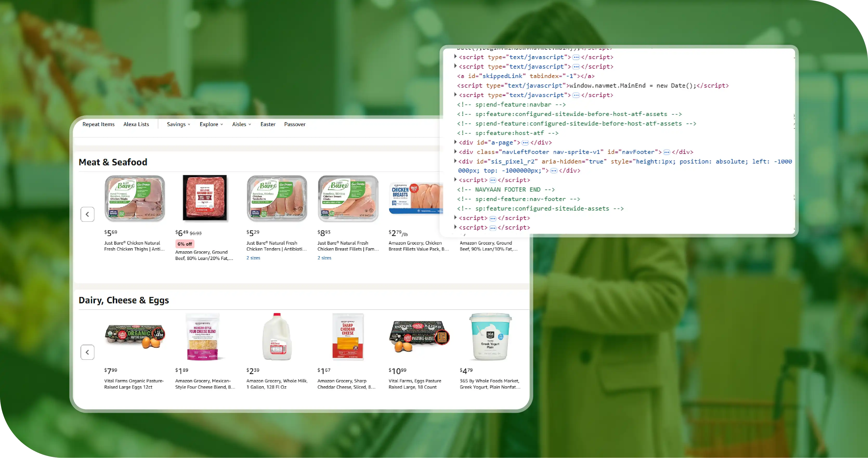This screenshot has width=868, height=458.
Task: Select sp:feature:configured-sitewide-assets comment
Action: [x=540, y=209]
